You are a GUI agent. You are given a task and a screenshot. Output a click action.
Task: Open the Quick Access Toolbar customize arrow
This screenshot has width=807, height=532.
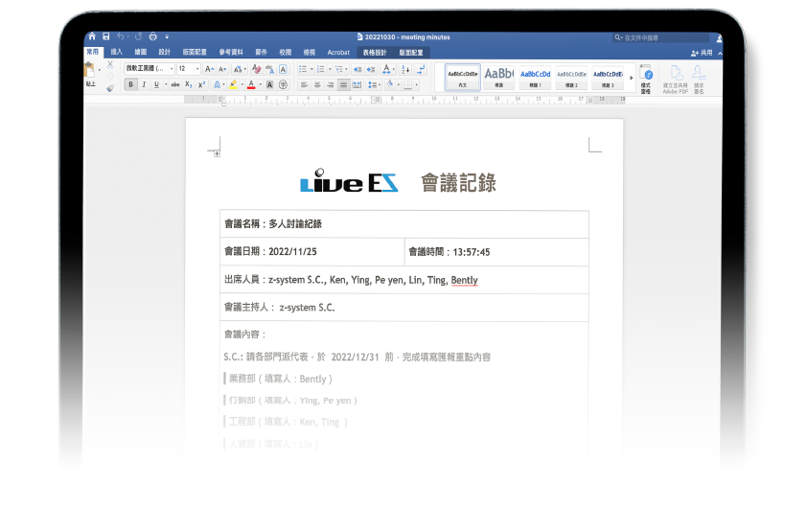tap(167, 37)
